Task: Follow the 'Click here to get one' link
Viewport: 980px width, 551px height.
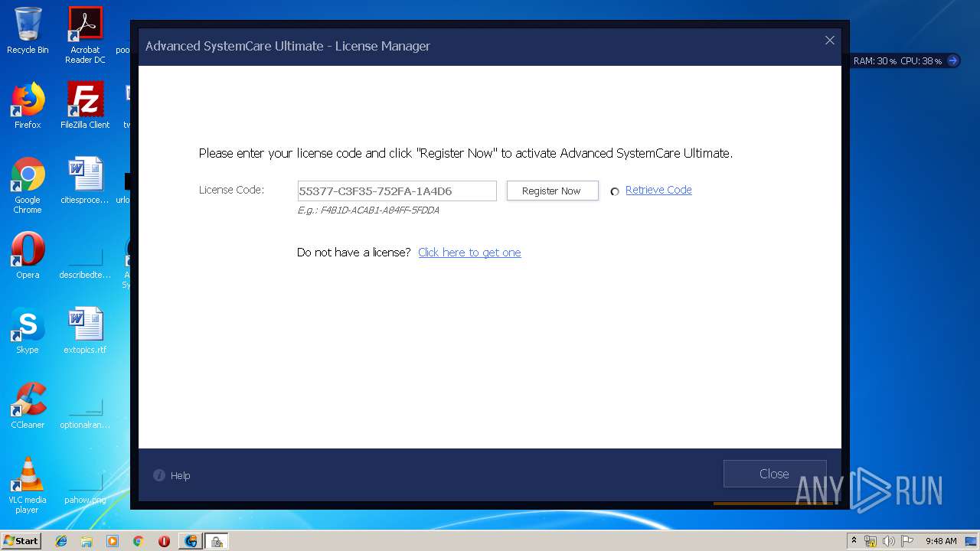Action: (x=469, y=253)
